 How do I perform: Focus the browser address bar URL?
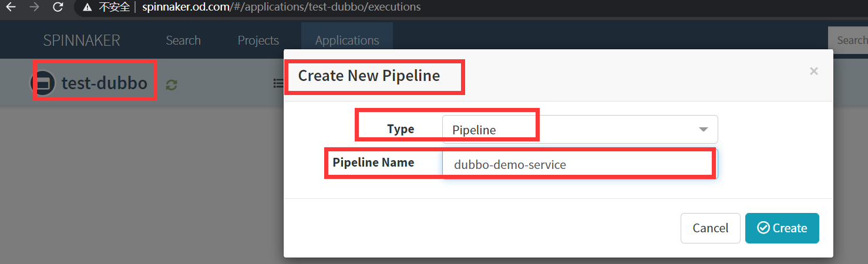[281, 8]
